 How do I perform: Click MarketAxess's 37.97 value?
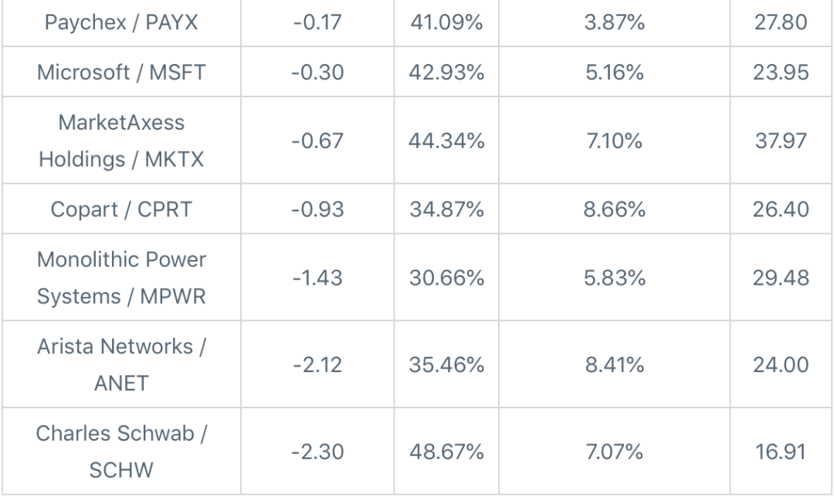point(781,140)
